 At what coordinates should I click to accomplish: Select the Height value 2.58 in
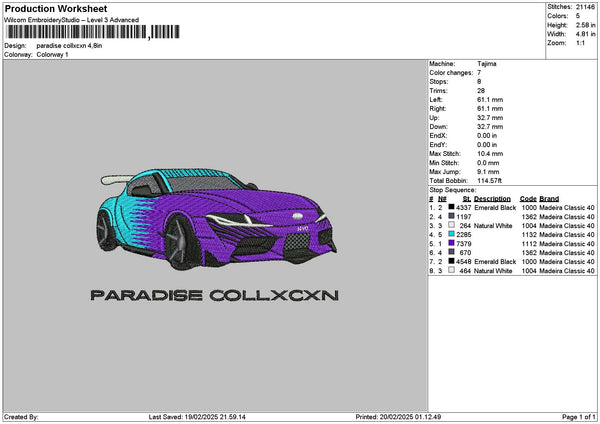point(585,25)
